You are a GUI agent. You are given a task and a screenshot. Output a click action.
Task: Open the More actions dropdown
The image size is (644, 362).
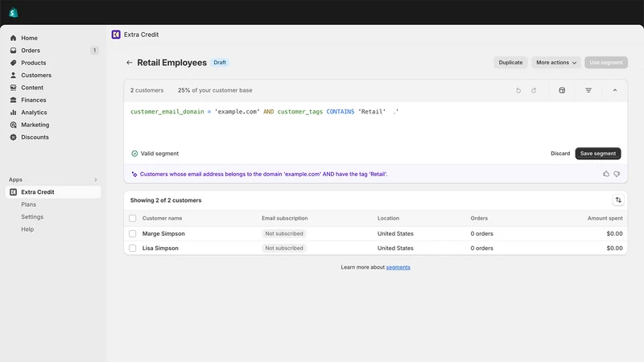click(x=556, y=63)
